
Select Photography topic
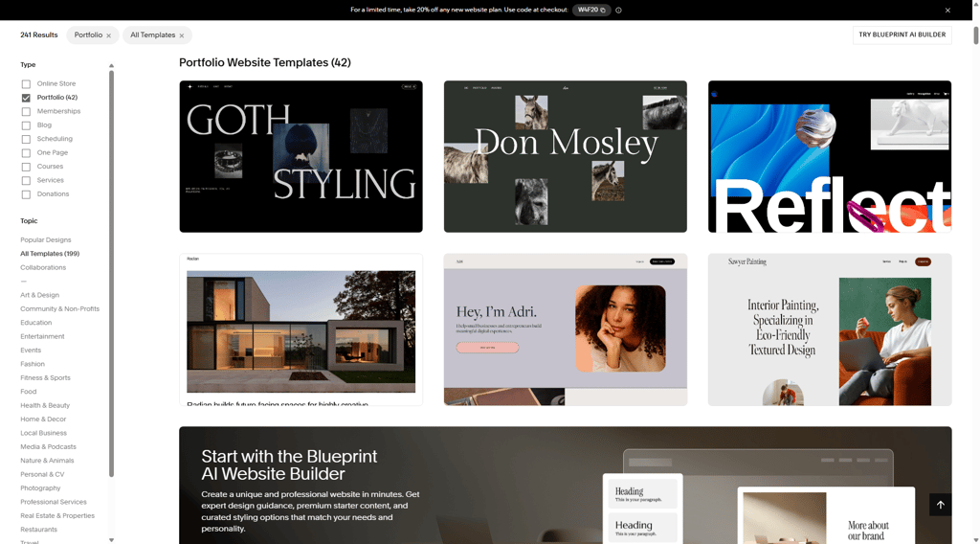click(x=40, y=487)
